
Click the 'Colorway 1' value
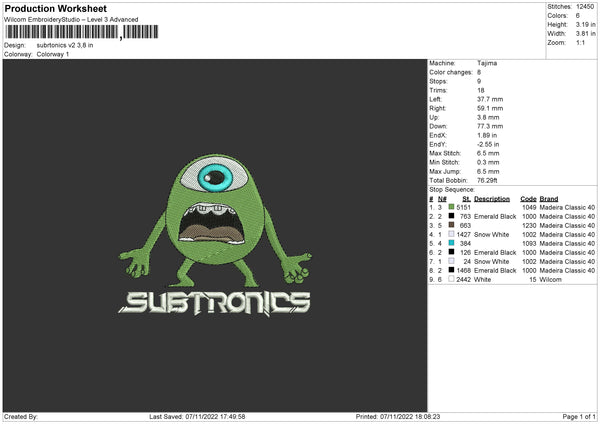point(53,54)
